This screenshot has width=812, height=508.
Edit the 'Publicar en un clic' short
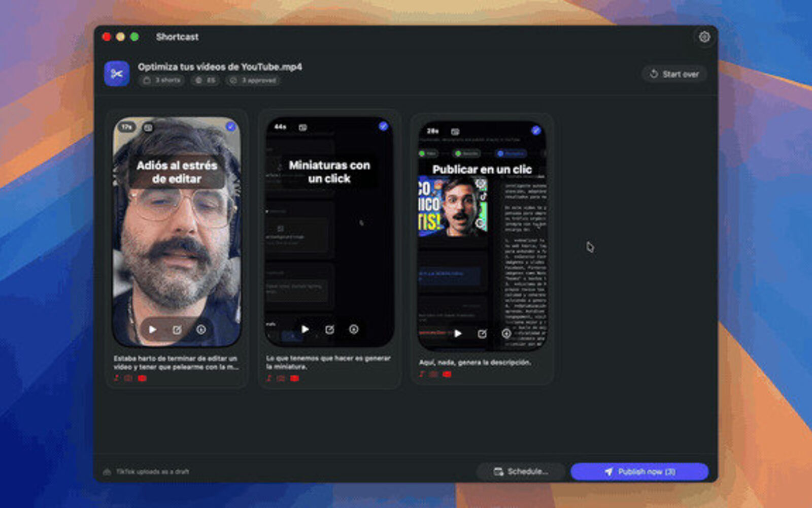482,333
